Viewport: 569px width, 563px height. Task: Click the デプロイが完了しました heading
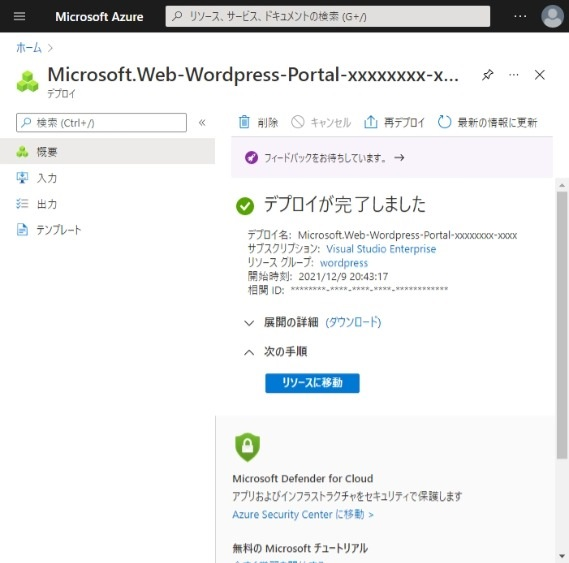pos(344,204)
